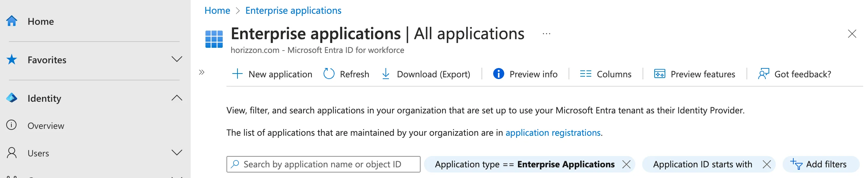Expand the Favorites section chevron
Screen dimensions: 868x178
click(177, 59)
